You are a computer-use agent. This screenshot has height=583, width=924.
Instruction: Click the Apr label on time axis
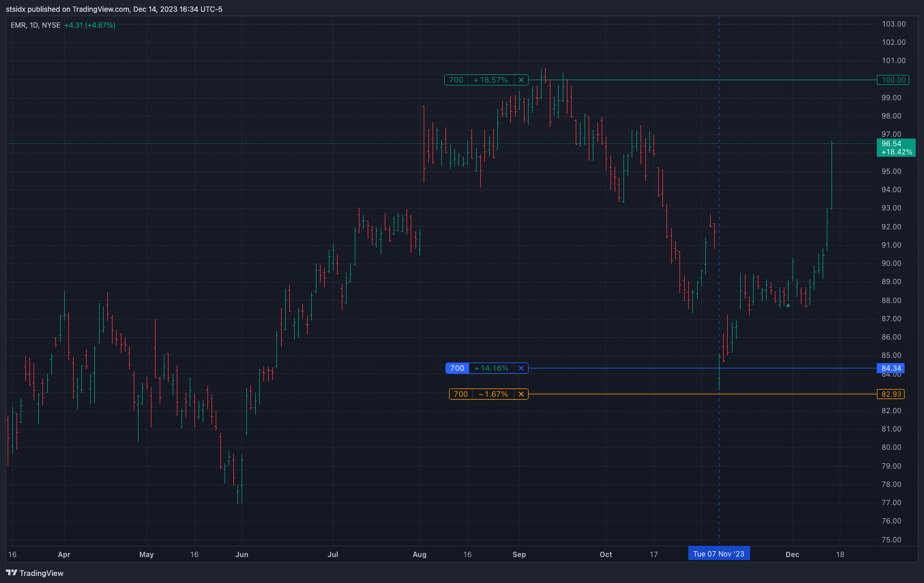click(64, 555)
